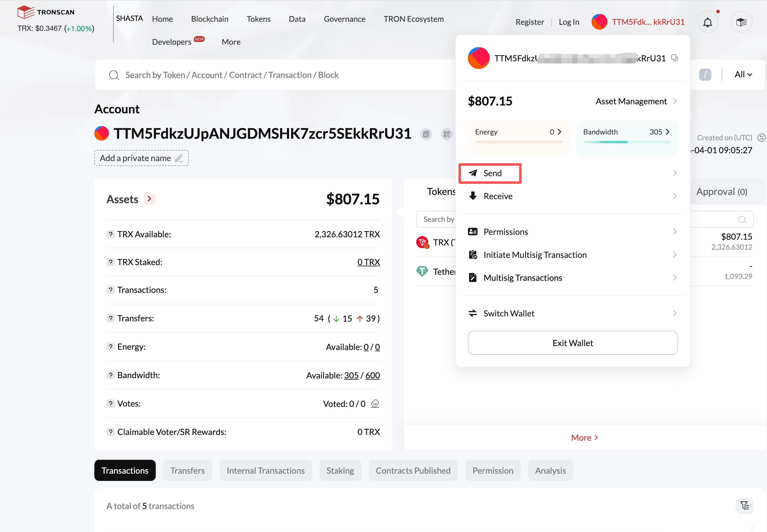Click the 0 TRX staked link

(368, 262)
